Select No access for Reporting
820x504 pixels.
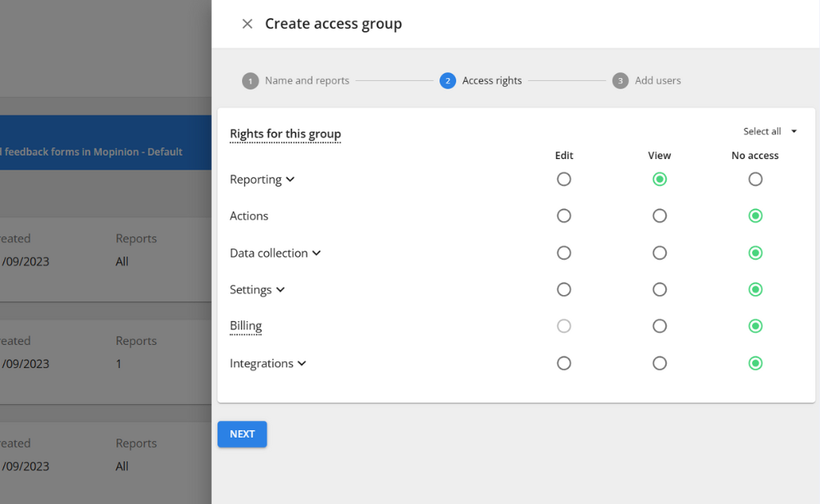(755, 179)
